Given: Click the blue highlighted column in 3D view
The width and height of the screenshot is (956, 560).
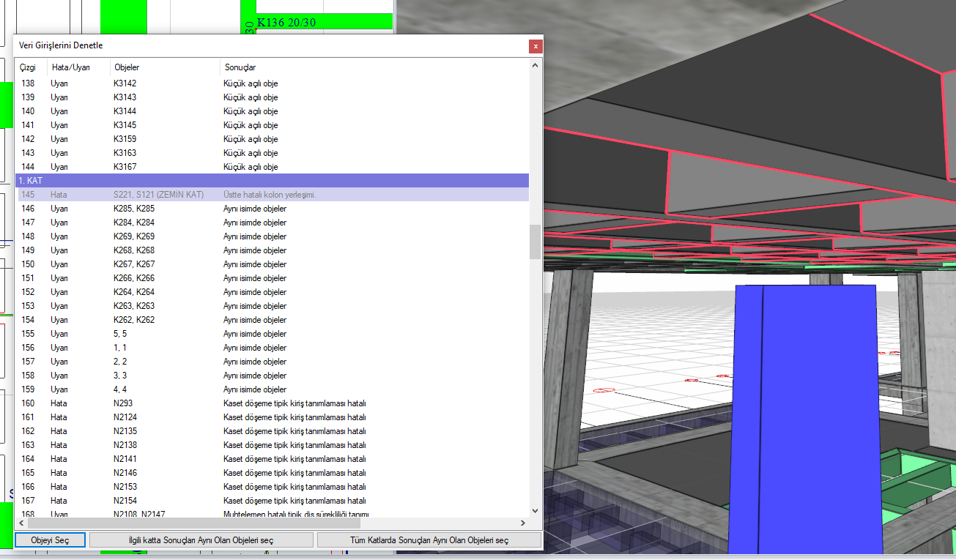Looking at the screenshot, I should tap(806, 417).
